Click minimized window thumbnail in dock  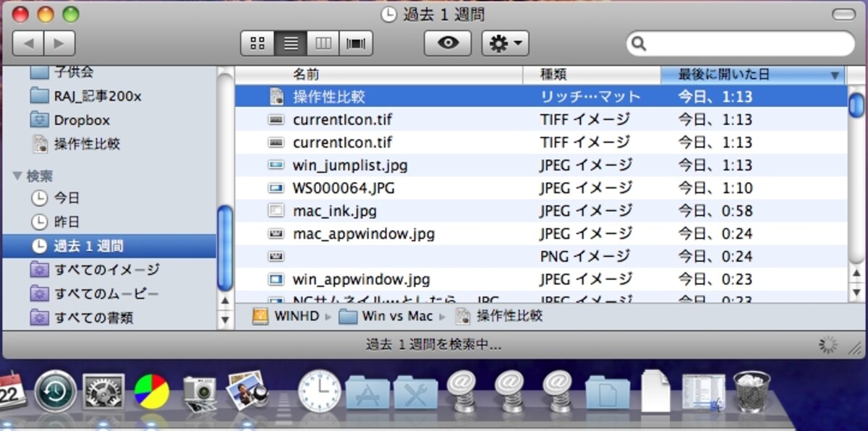point(703,393)
